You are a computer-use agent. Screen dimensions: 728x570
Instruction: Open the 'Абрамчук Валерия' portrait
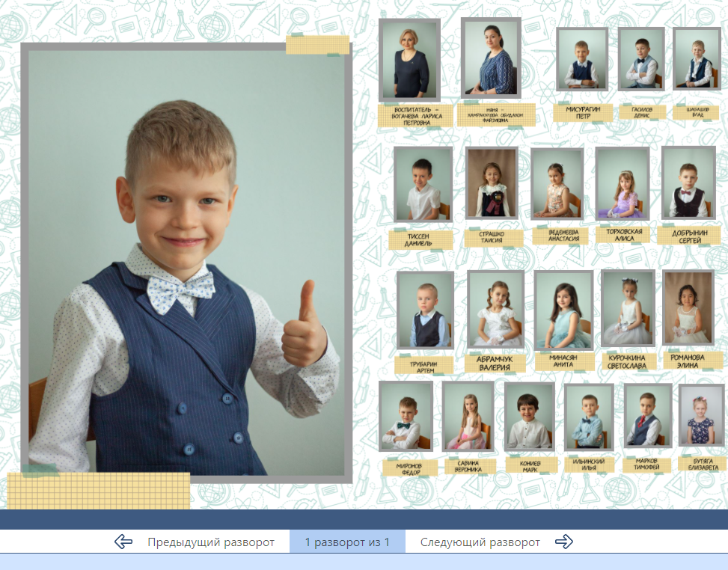[495, 309]
